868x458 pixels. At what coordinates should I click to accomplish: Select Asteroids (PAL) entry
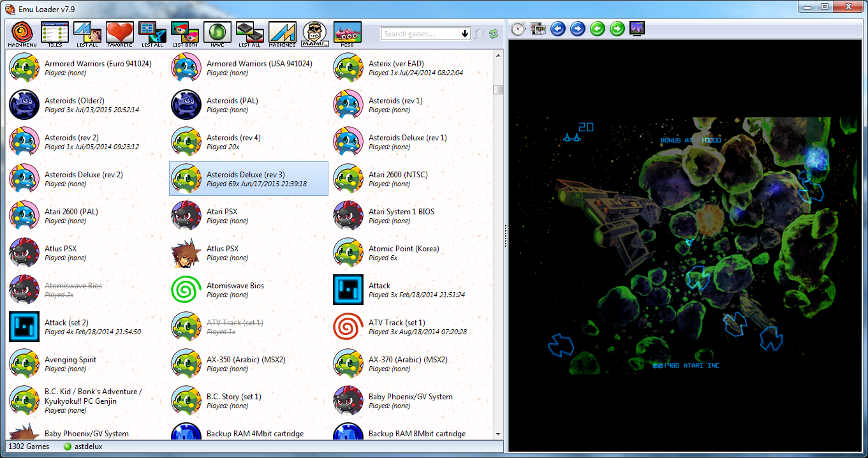(249, 105)
